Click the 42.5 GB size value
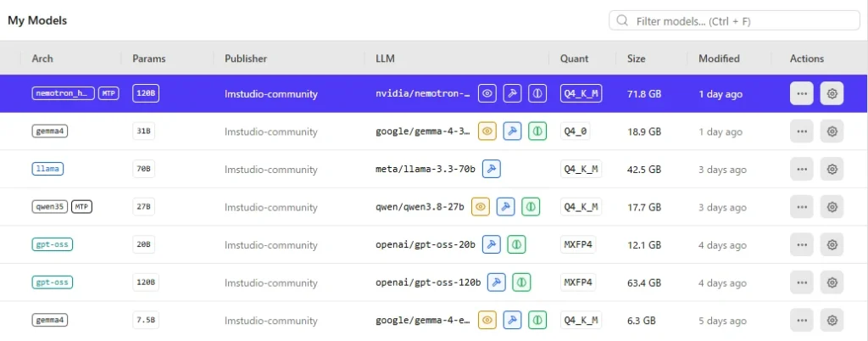868x341 pixels. pyautogui.click(x=644, y=170)
